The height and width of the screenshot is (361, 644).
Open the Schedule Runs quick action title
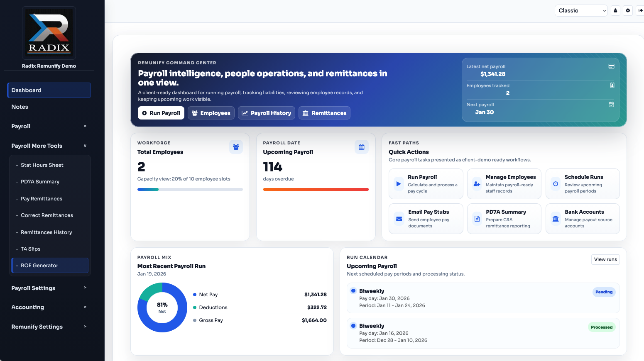(584, 177)
